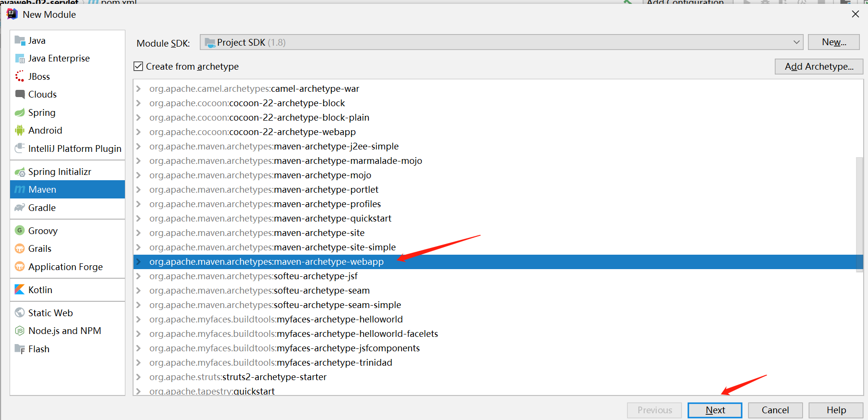Click the Java folder icon in sidebar
This screenshot has height=420, width=868.
point(20,40)
